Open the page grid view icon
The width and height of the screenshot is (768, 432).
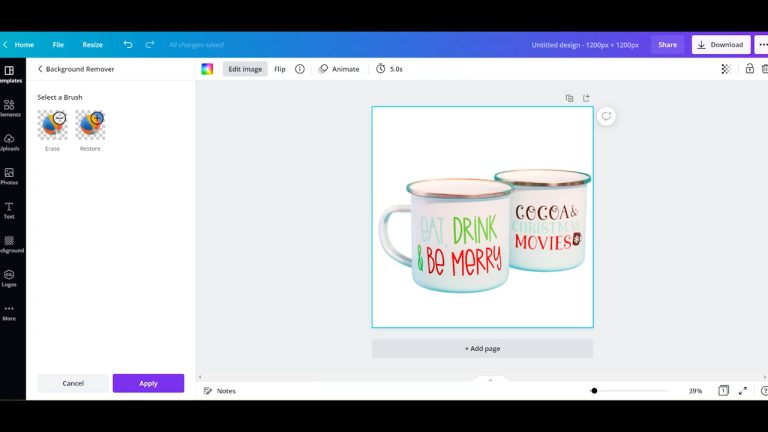coord(723,391)
